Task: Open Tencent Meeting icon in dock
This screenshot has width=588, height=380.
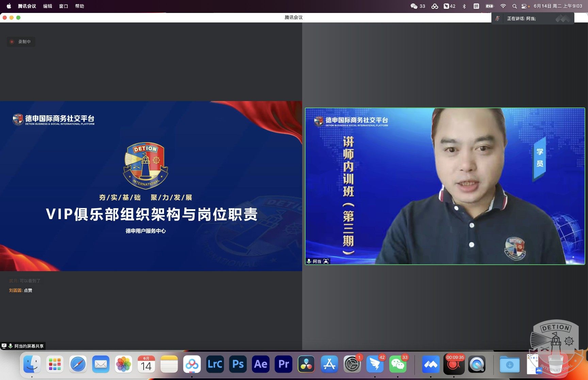Action: [x=431, y=364]
